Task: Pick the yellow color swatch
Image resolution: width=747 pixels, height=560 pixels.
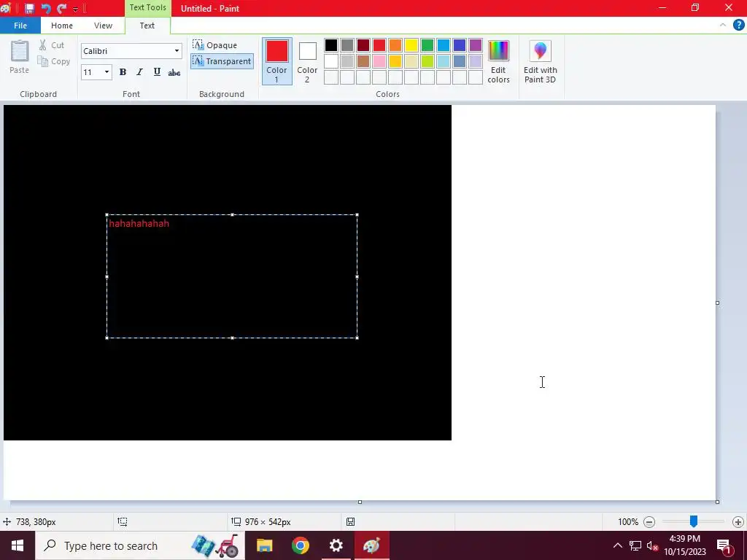Action: coord(411,45)
